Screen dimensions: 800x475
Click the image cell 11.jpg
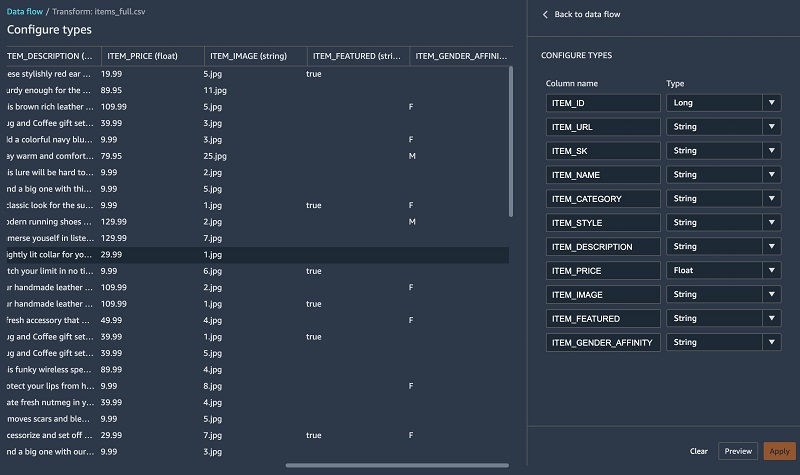pos(215,90)
